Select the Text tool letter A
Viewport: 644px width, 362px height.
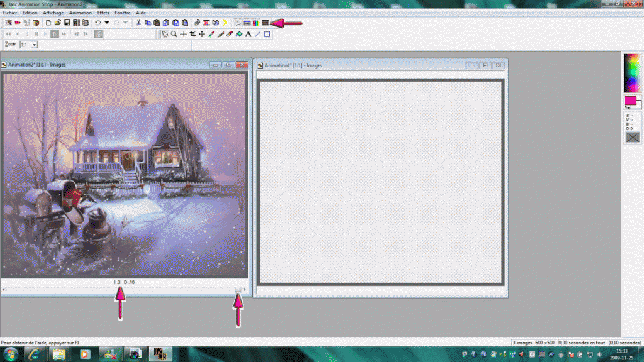tap(248, 35)
